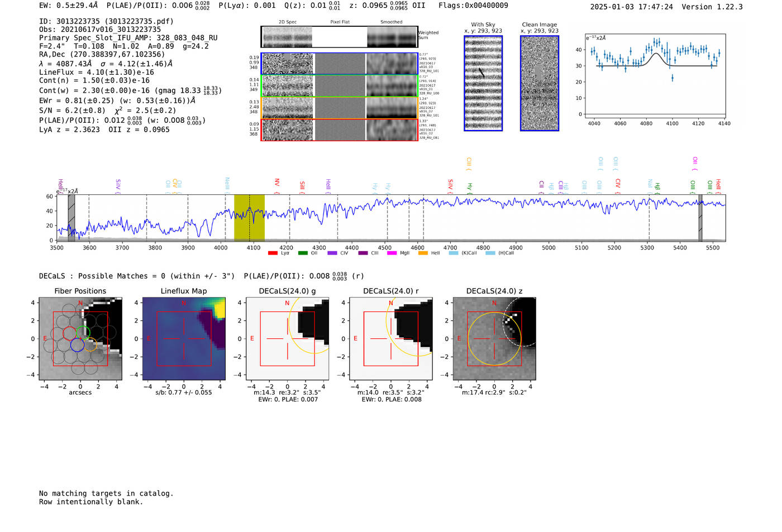782x532 pixels.
Task: Click the Smoothed column header
Action: [x=392, y=22]
